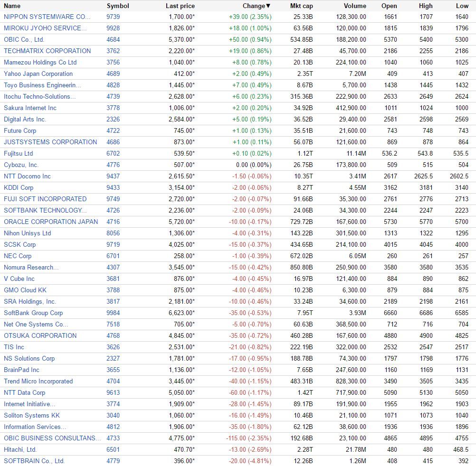Open OBIC BUSINESS CONSULTANS... link
476x466 pixels.
pyautogui.click(x=52, y=438)
